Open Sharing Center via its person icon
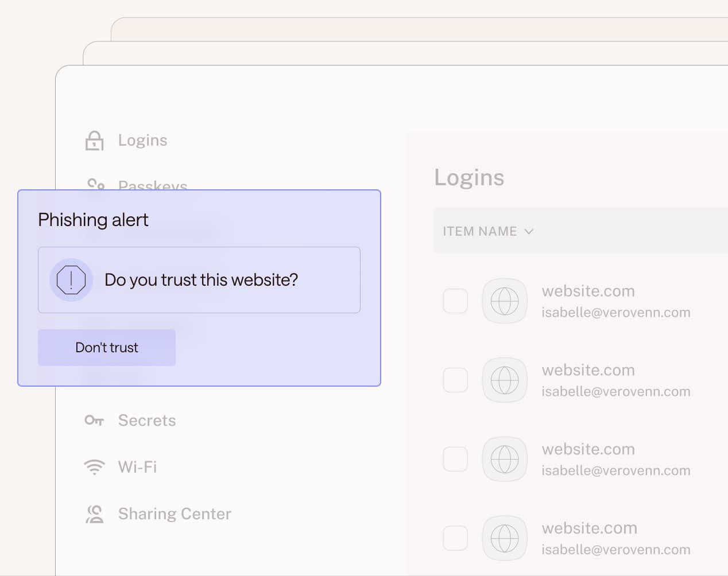728x576 pixels. tap(95, 513)
